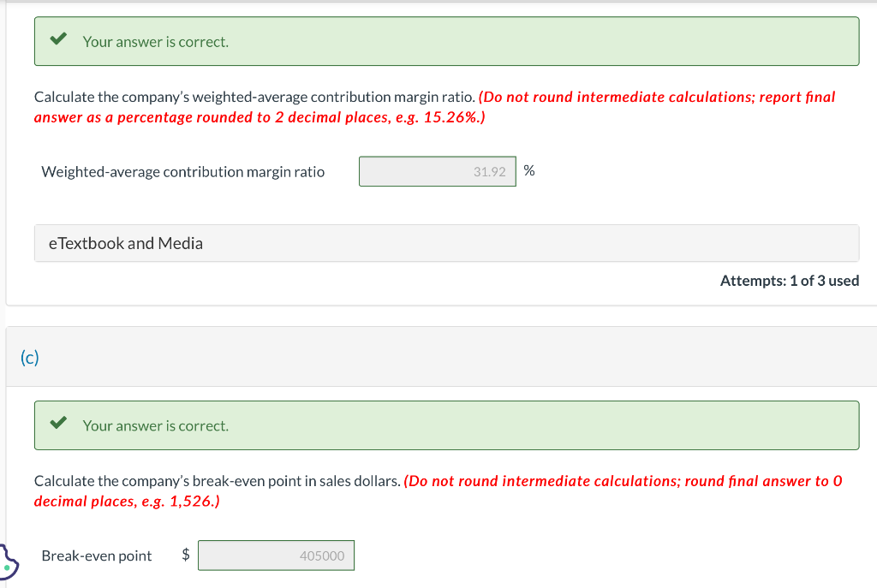Click the top green correct-answer banner
877x588 pixels.
(x=446, y=41)
